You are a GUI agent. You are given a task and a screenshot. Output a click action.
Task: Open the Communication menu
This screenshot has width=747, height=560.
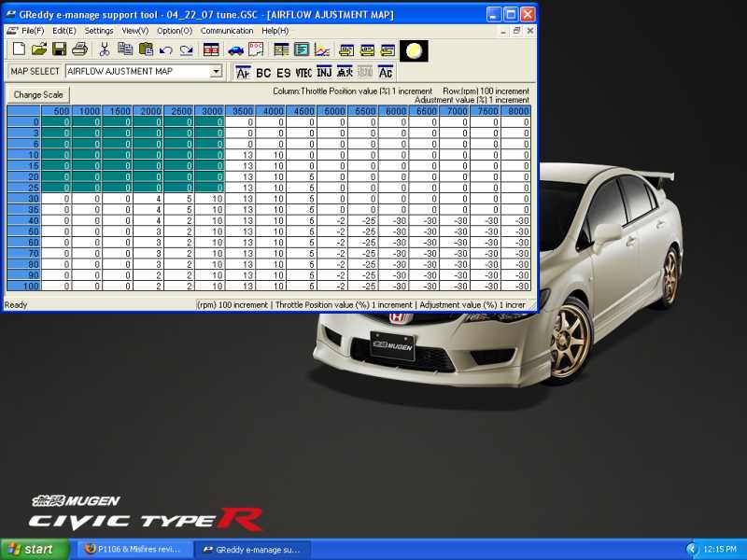point(227,31)
